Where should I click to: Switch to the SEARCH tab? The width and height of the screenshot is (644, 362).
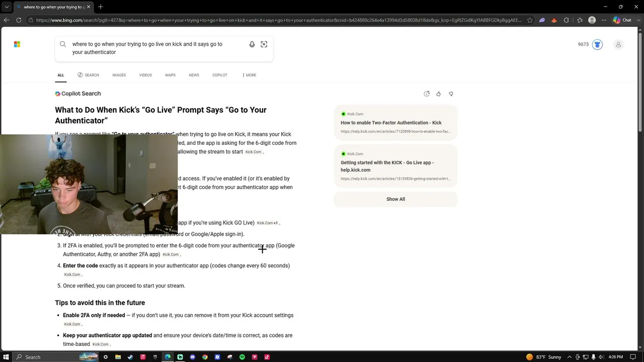pos(88,75)
